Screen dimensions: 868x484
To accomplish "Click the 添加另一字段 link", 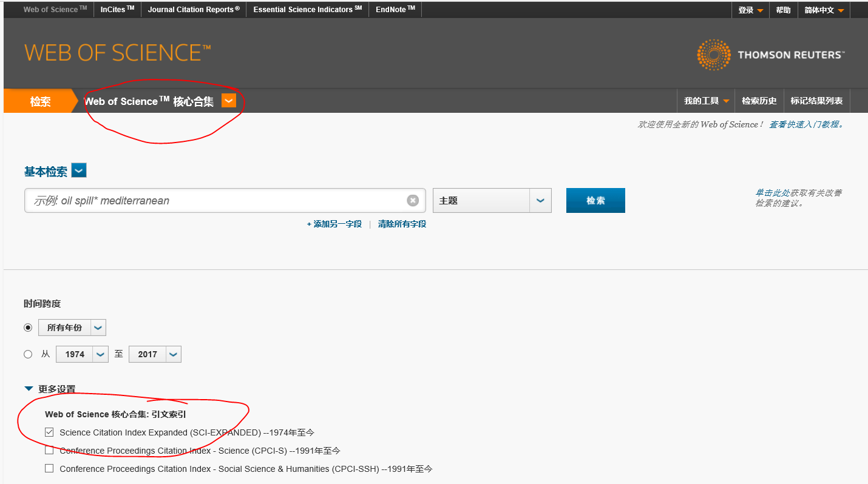I will pyautogui.click(x=334, y=224).
